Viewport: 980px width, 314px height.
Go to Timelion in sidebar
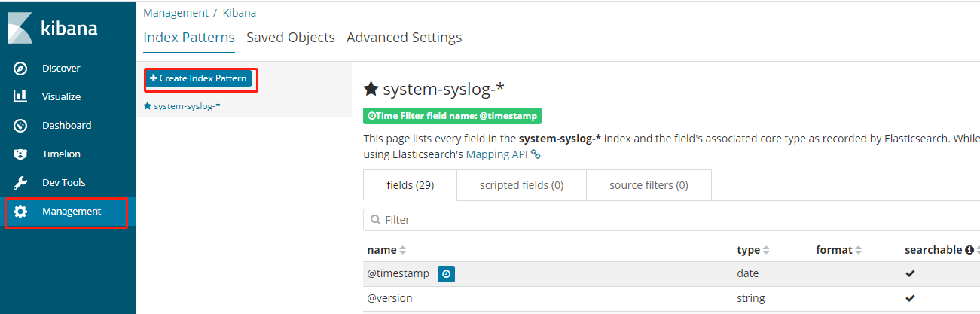pos(61,154)
